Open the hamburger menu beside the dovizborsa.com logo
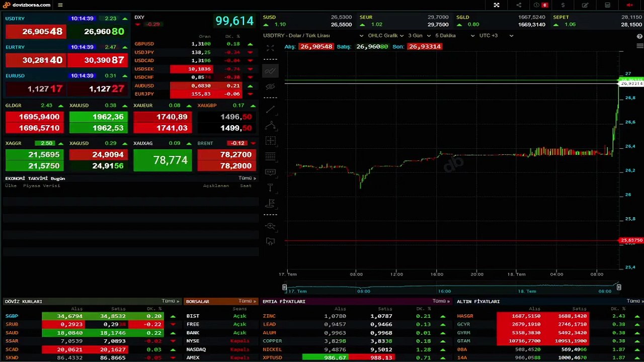 click(60, 5)
